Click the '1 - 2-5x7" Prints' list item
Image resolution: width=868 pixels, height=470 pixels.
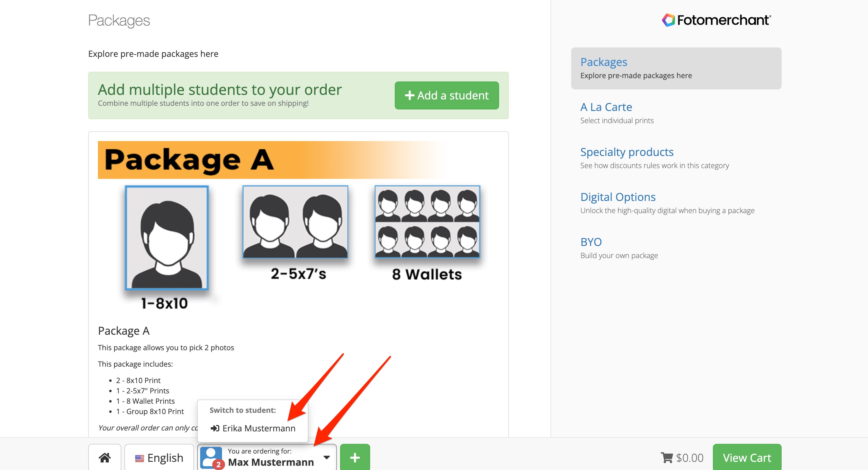pyautogui.click(x=143, y=391)
